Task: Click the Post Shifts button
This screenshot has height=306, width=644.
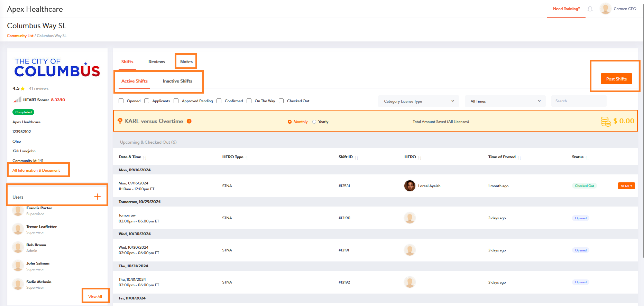Action: click(x=616, y=79)
